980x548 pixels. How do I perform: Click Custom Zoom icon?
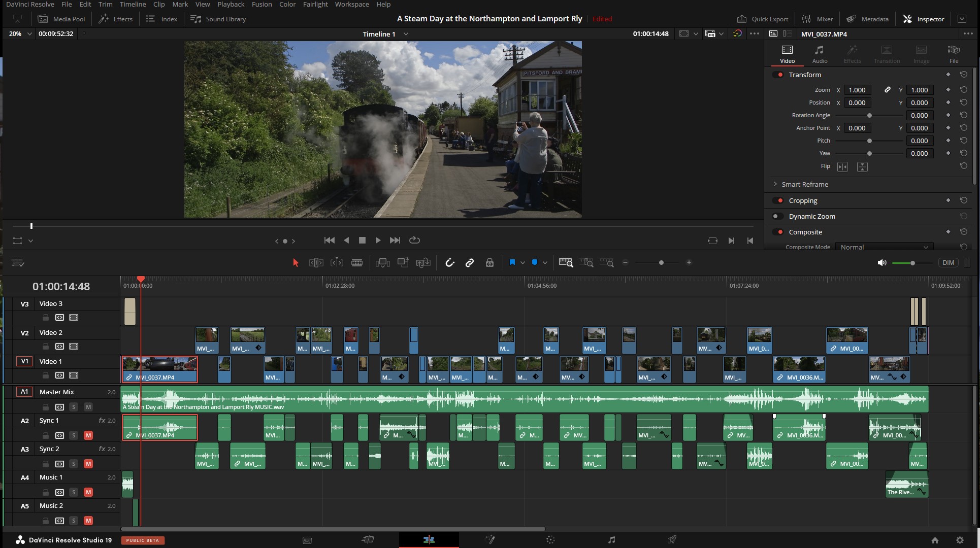point(607,263)
